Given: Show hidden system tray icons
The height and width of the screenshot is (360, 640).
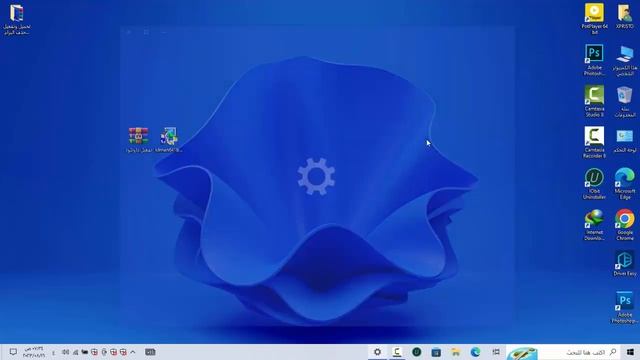Looking at the screenshot, I should tap(133, 352).
